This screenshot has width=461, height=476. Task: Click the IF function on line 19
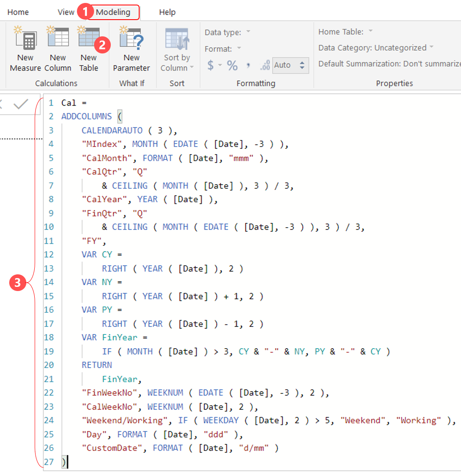pyautogui.click(x=107, y=351)
